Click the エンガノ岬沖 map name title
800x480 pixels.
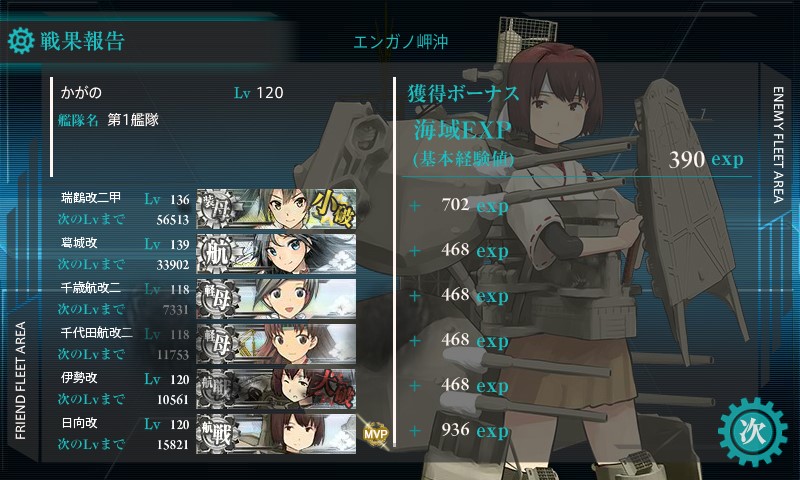(401, 42)
